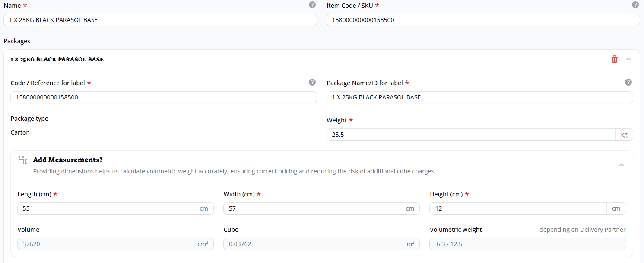Click the Package Name/ID for label input
The image size is (644, 263).
click(479, 97)
